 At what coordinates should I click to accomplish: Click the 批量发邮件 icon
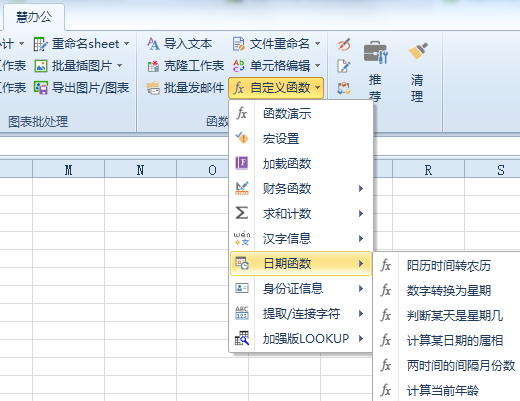tap(153, 88)
